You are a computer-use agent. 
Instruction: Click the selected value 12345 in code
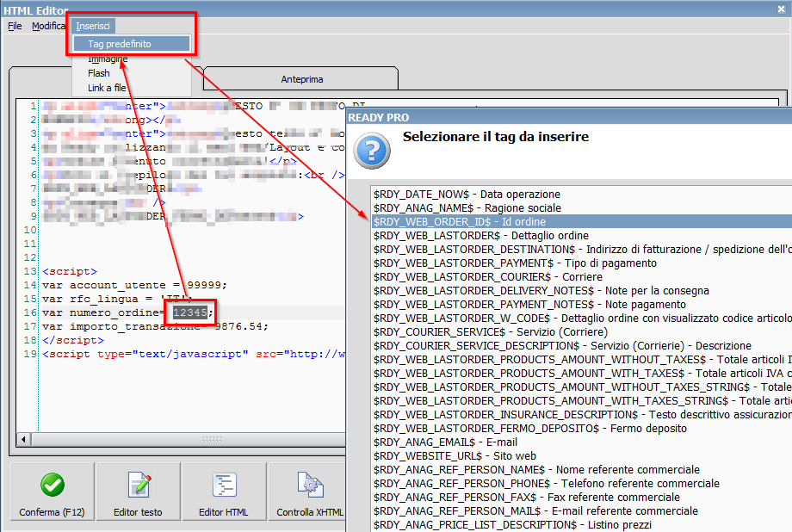(x=190, y=312)
